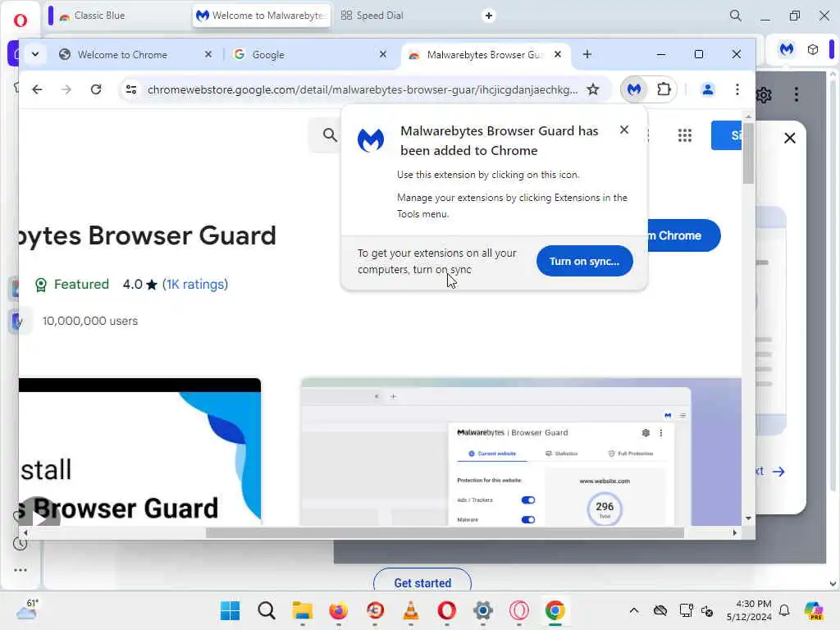840x630 pixels.
Task: Close the Welcome to Chrome tab
Action: pos(208,54)
